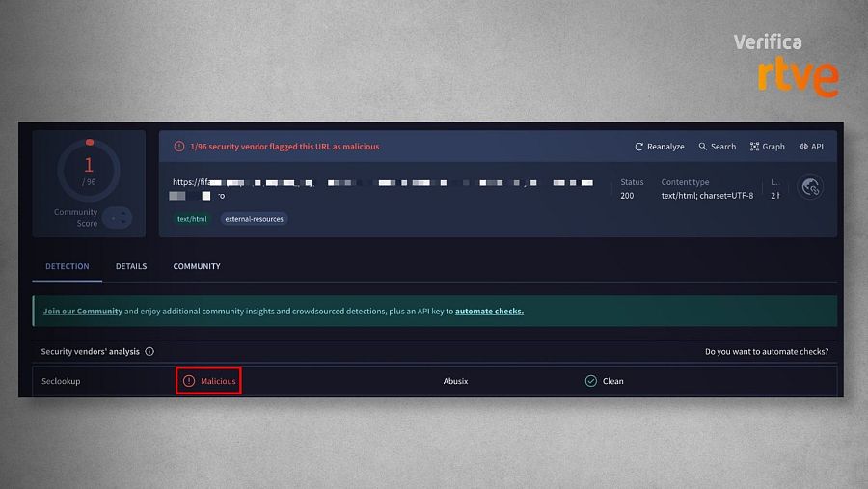Image resolution: width=868 pixels, height=489 pixels.
Task: Switch to the DETAILS tab
Action: 131,266
